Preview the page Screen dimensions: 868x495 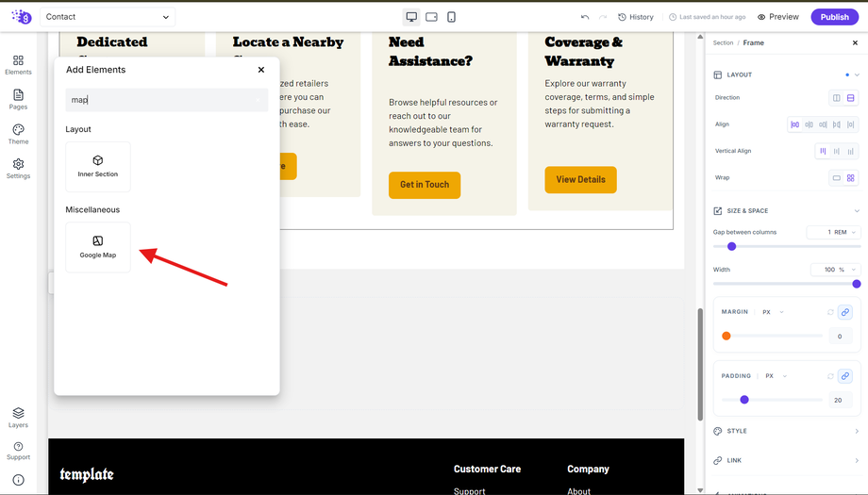(x=777, y=17)
